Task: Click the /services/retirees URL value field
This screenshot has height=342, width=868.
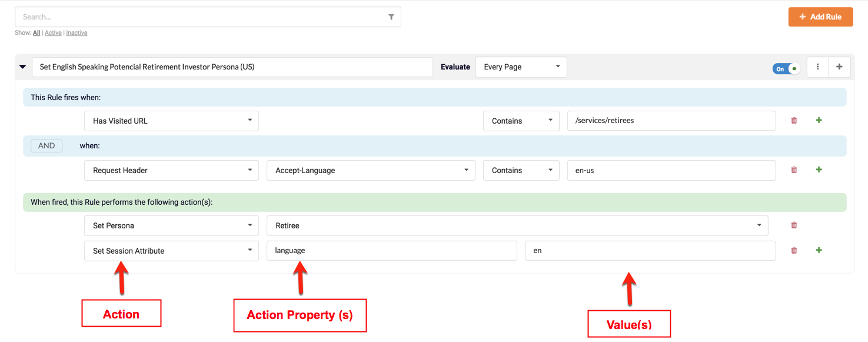Action: (x=671, y=121)
